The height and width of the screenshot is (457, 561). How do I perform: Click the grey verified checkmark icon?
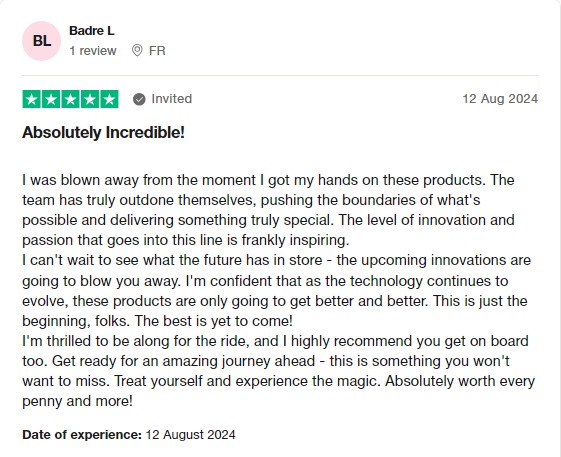point(139,99)
